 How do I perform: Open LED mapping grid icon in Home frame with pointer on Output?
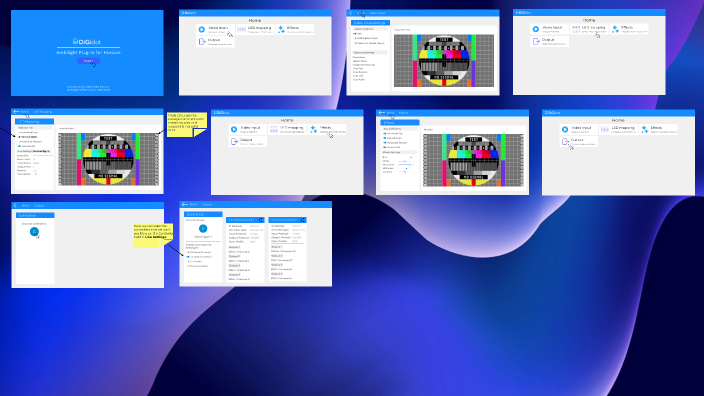pyautogui.click(x=605, y=129)
